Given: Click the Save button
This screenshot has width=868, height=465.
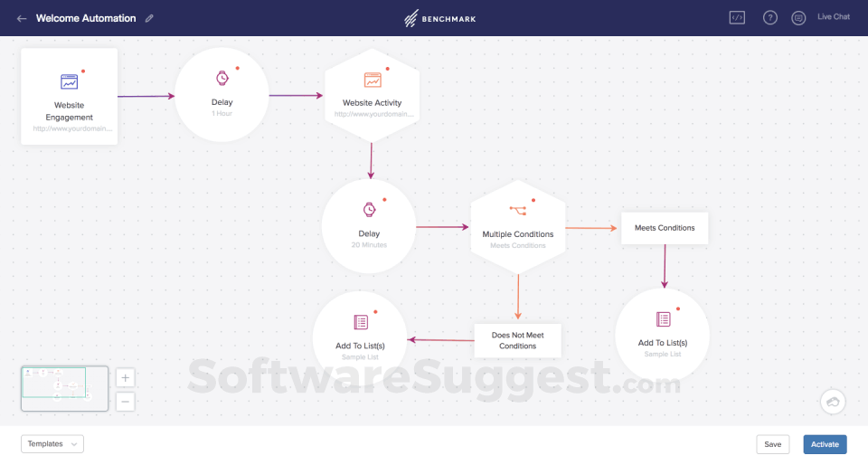Looking at the screenshot, I should [x=773, y=444].
